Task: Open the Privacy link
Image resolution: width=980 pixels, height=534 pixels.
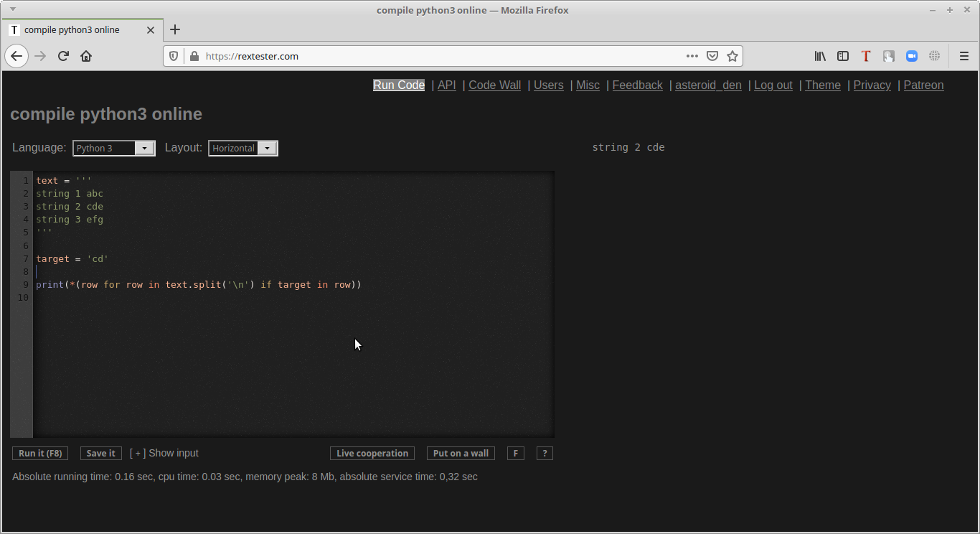Action: click(872, 85)
